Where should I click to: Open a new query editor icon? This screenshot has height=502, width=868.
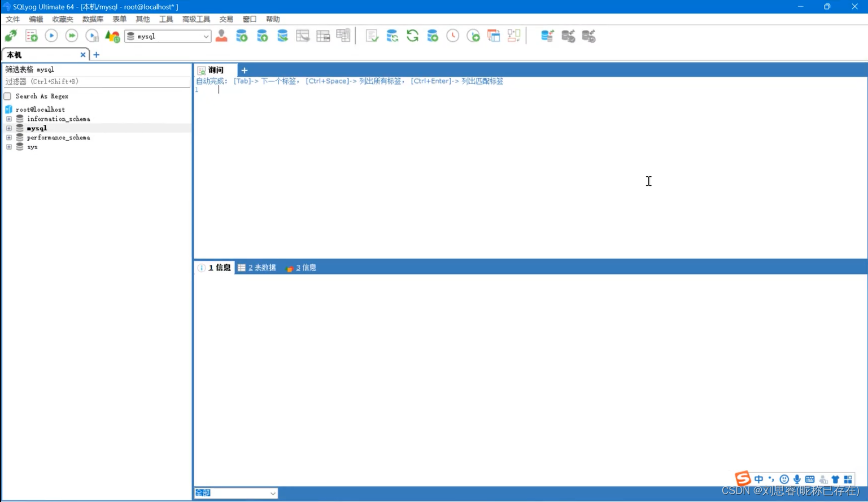32,36
